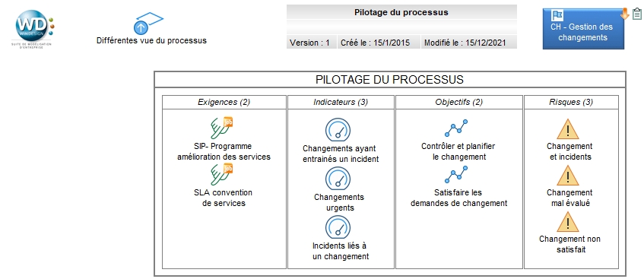Click the Contrôler et planifier le changement chart icon
644x279 pixels.
coord(456,128)
